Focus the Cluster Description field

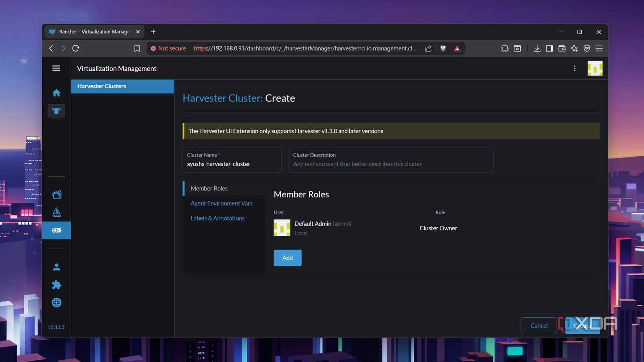[391, 160]
